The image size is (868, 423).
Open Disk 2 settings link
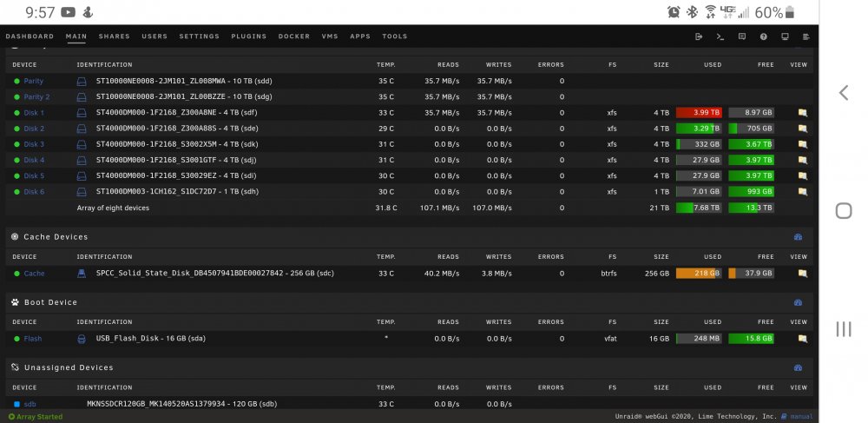34,129
